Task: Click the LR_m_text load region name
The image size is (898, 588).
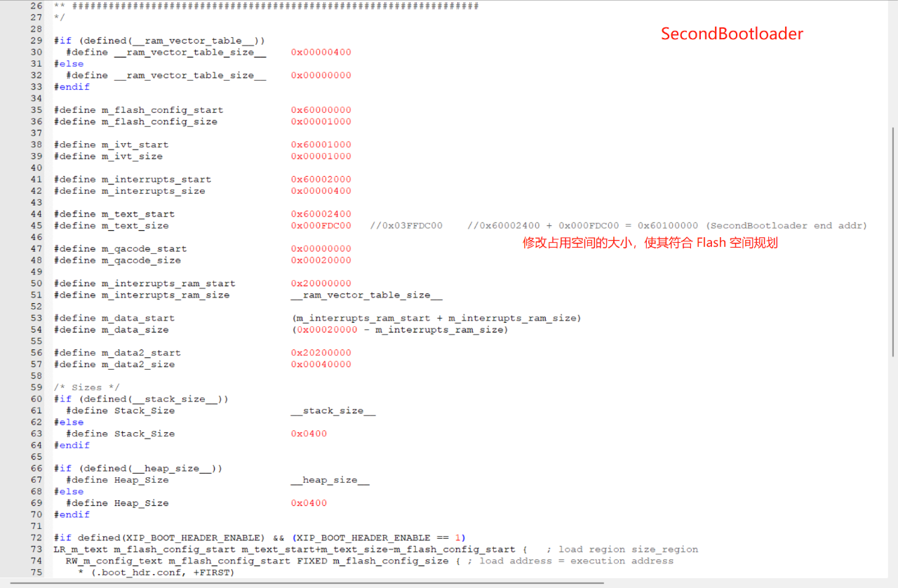Action: tap(81, 549)
